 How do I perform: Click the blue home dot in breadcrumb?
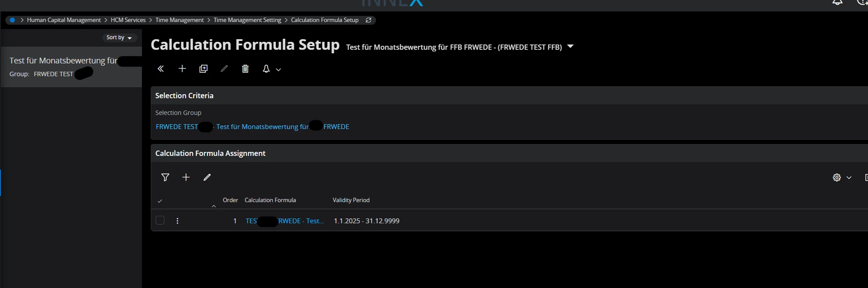[12, 20]
